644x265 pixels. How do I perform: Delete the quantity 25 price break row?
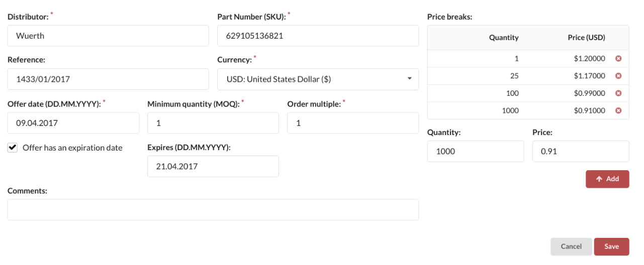[x=619, y=76]
